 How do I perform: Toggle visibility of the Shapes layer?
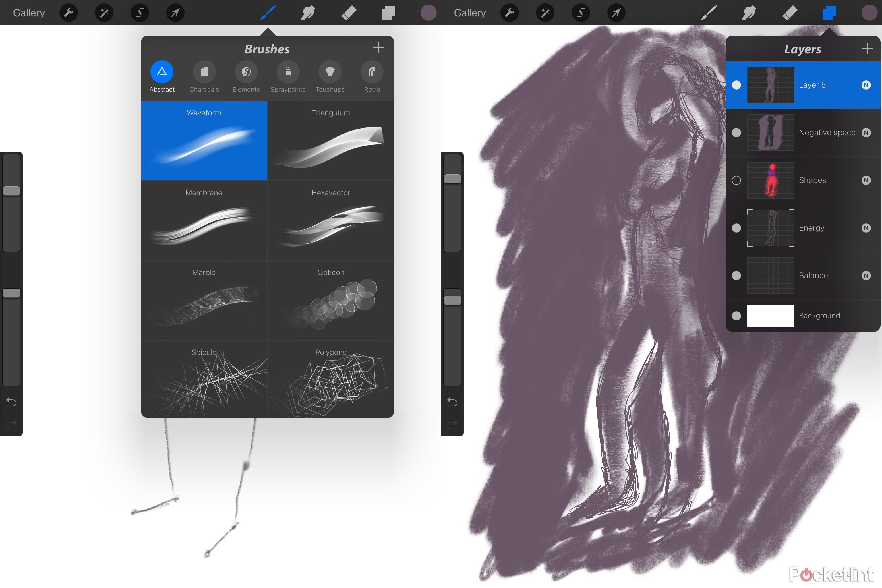(x=736, y=180)
